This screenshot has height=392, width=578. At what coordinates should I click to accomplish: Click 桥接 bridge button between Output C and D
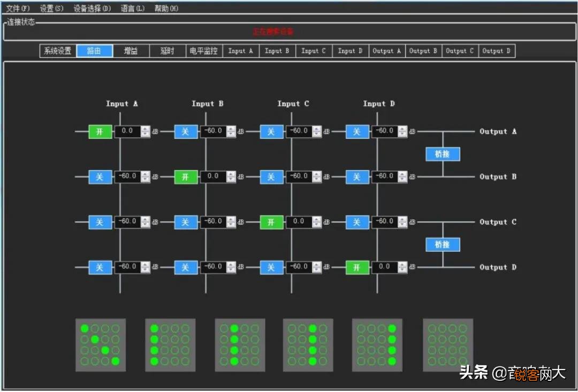[x=443, y=244]
